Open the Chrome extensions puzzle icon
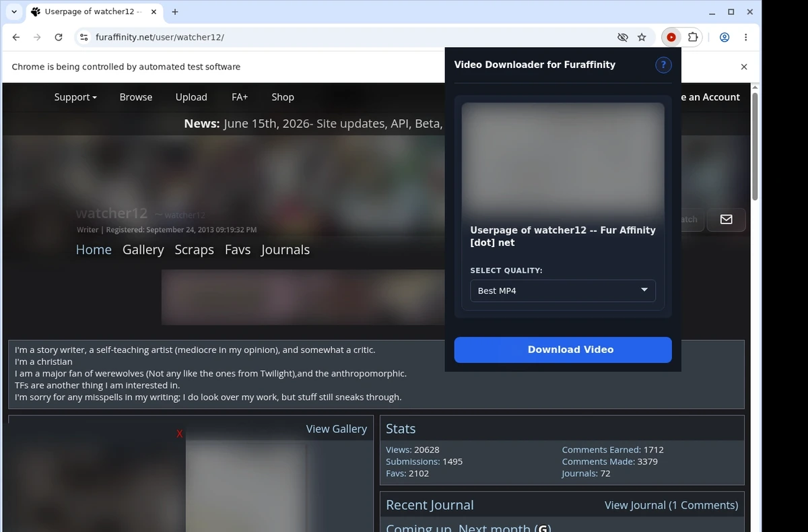 click(692, 37)
